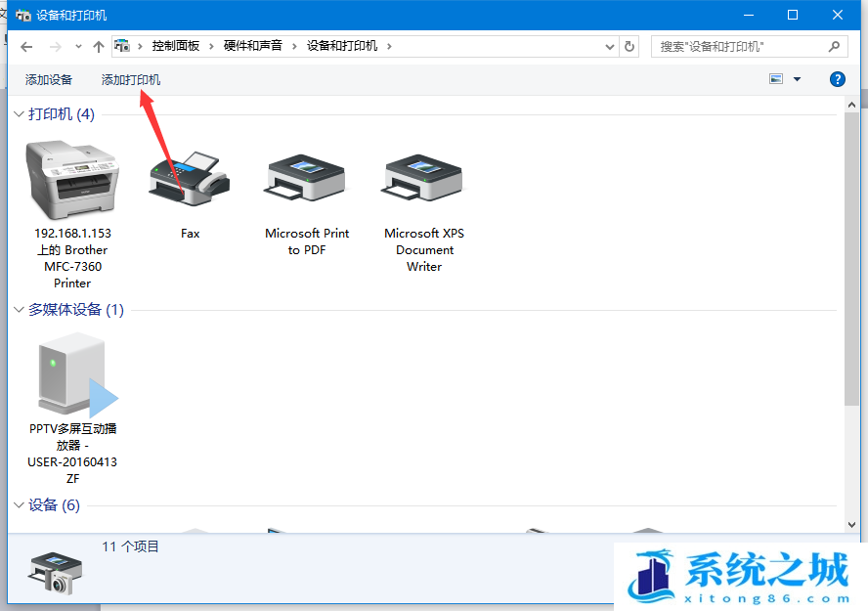Select the Brother MFC-7360 printer icon

click(x=72, y=180)
